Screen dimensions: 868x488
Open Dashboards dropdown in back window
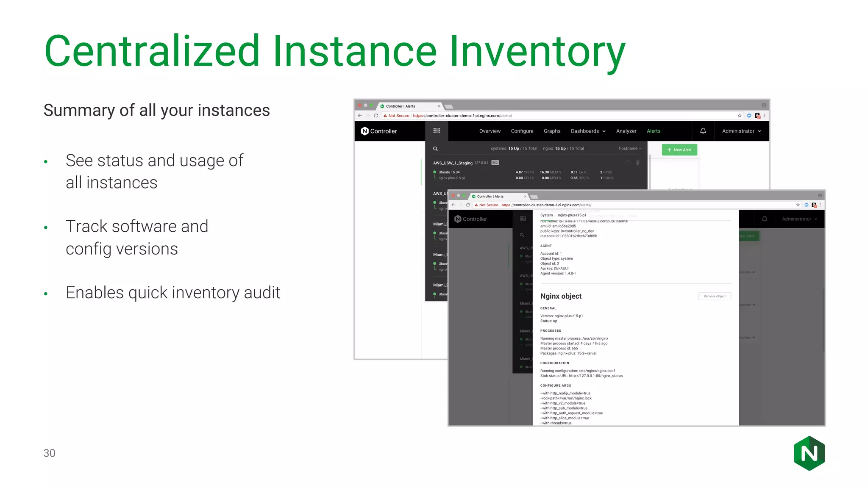coord(588,131)
